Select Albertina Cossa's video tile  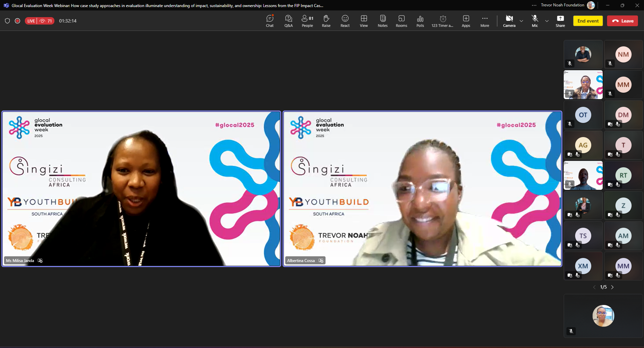[x=422, y=189]
